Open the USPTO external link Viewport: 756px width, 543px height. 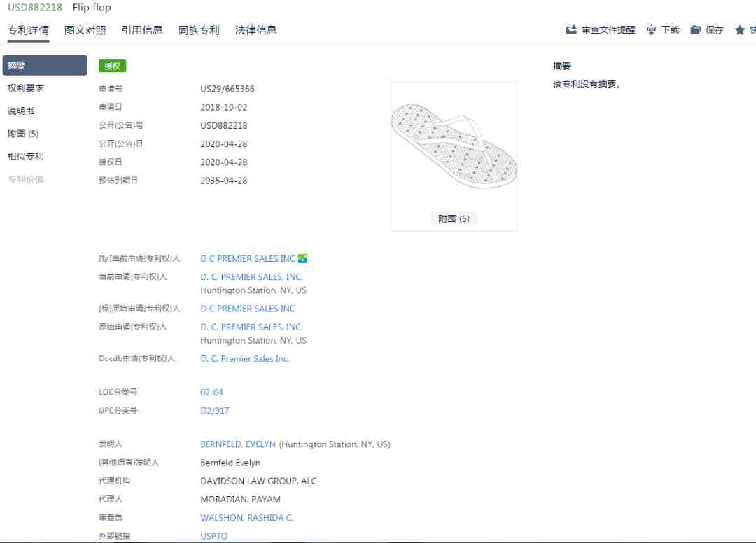(x=213, y=536)
